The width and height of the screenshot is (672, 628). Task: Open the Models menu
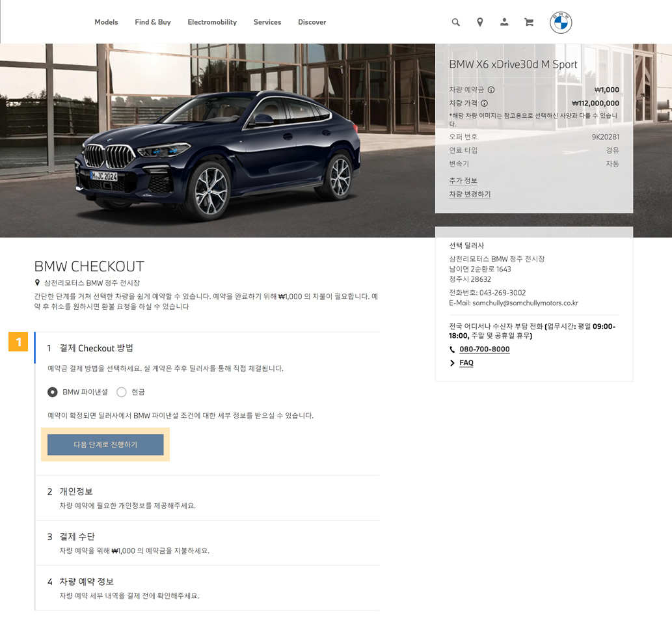(106, 21)
